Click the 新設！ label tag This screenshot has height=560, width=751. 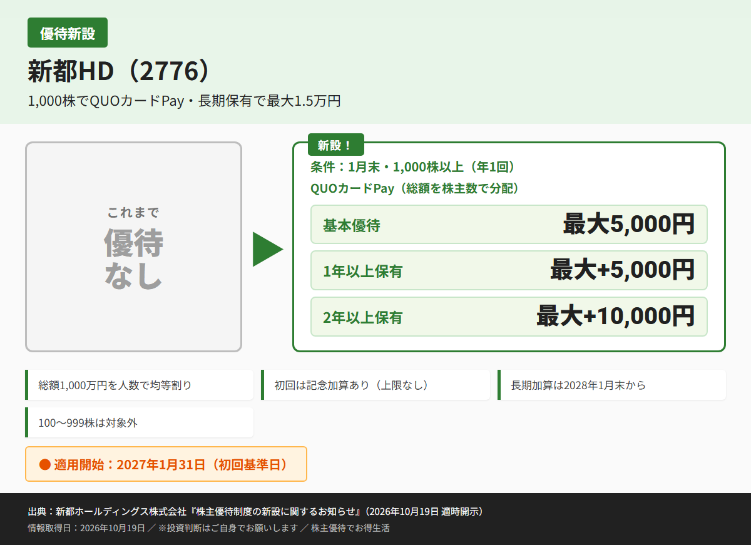(335, 145)
